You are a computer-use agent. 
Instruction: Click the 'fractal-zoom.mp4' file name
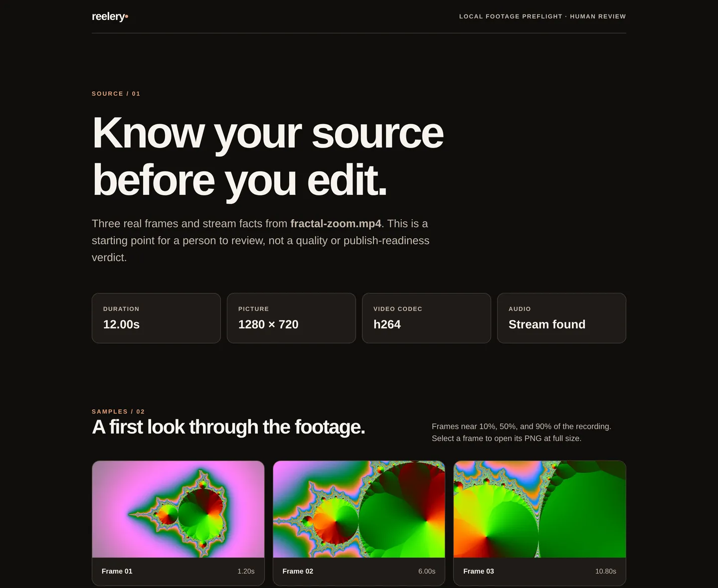336,224
